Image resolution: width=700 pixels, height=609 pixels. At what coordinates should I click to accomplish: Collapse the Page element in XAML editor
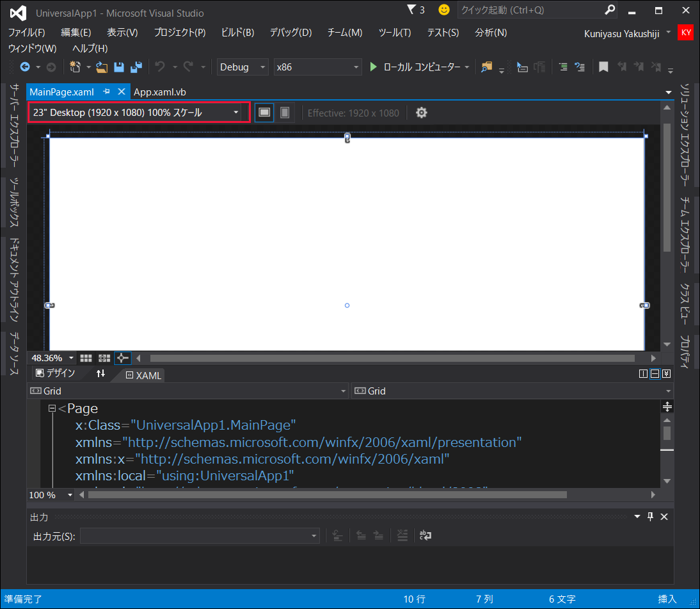click(x=52, y=409)
